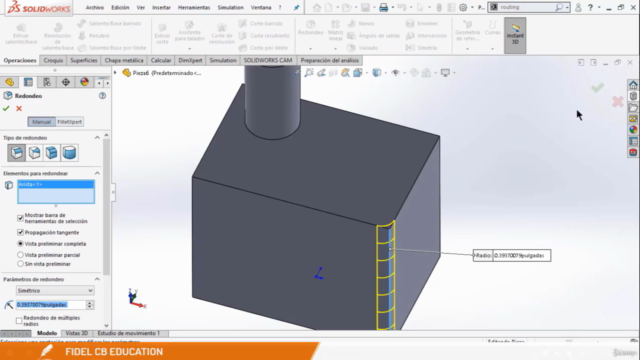Click the Vaciado ribbon button

362,48
